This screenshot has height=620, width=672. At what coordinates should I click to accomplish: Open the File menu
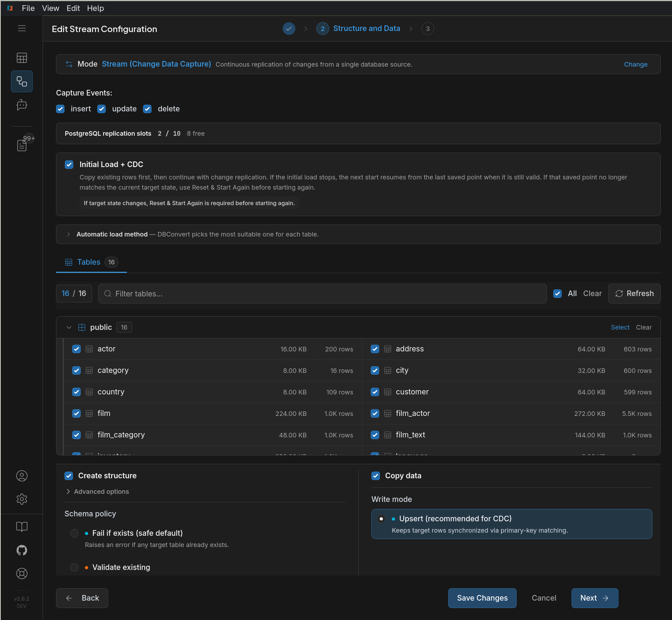tap(28, 8)
